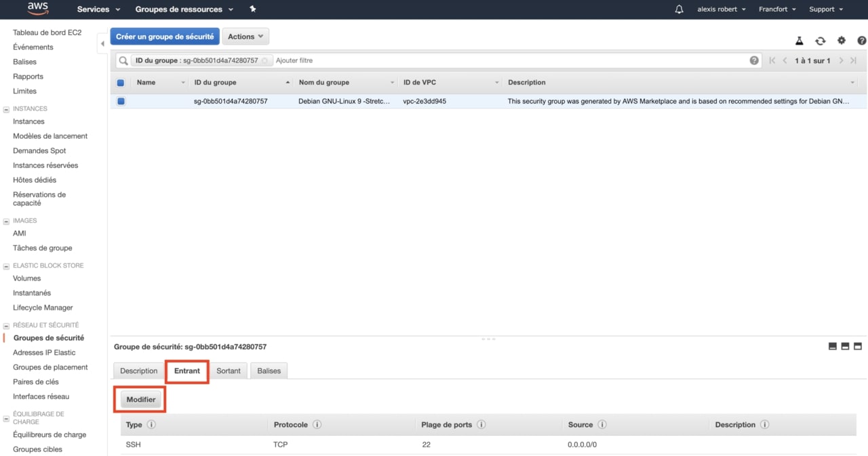
Task: Click the Modifier button
Action: pyautogui.click(x=141, y=400)
